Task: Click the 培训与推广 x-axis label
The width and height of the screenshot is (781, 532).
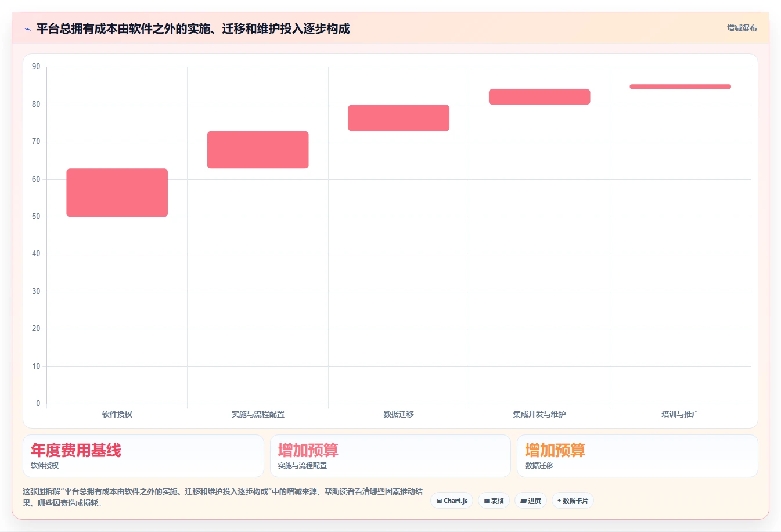Action: pos(680,414)
